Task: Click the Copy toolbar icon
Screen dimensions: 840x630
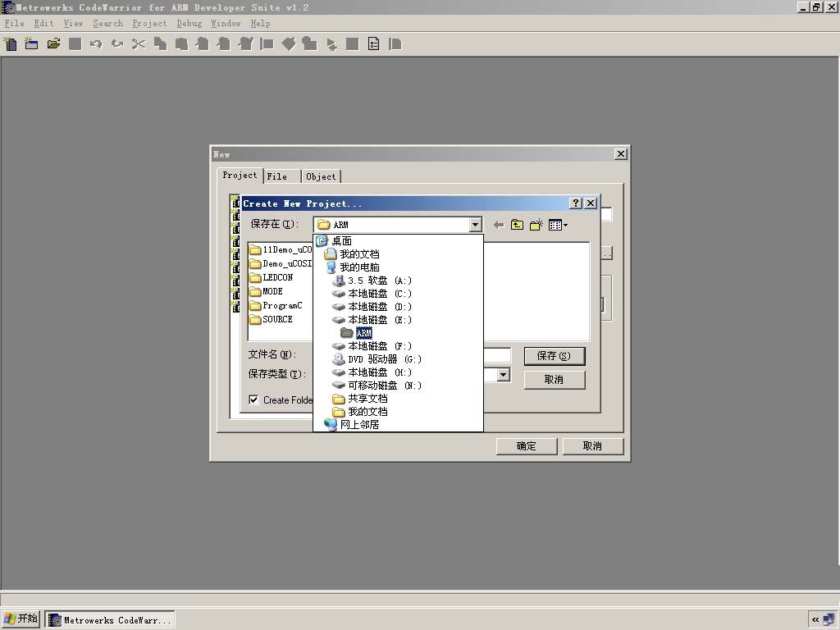Action: coord(160,44)
